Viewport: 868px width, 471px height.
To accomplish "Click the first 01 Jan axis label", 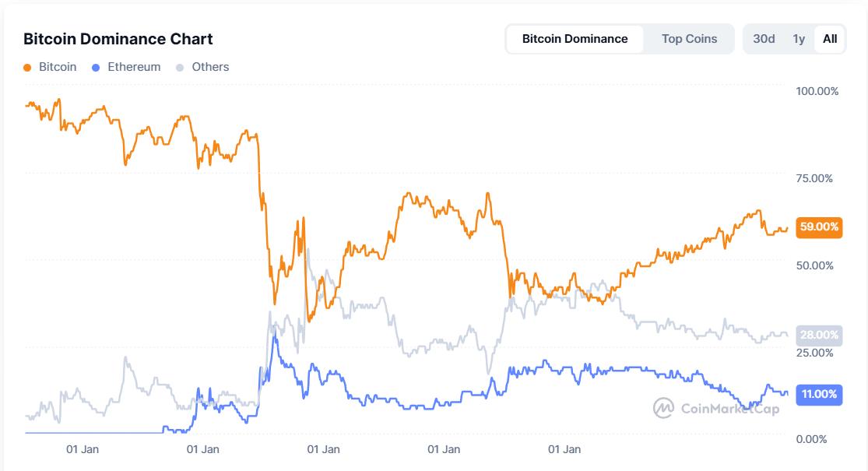I will (x=84, y=449).
